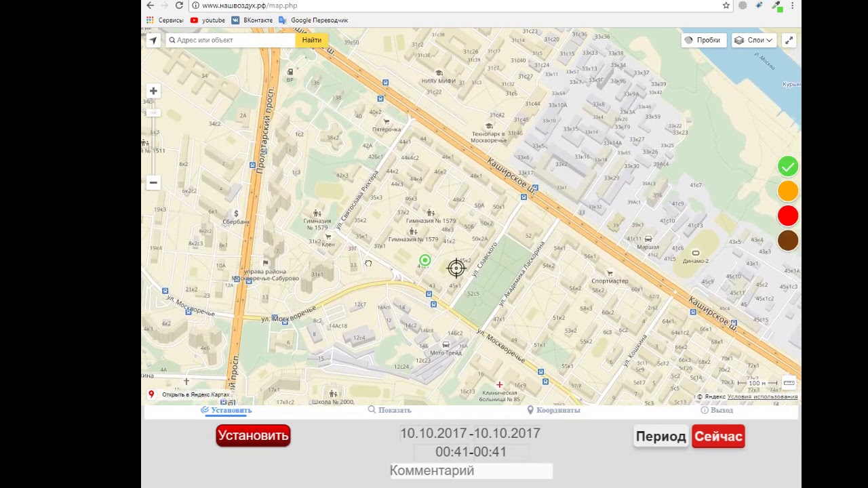Click the map zoom slider handle
The image size is (868, 488).
pos(153,113)
